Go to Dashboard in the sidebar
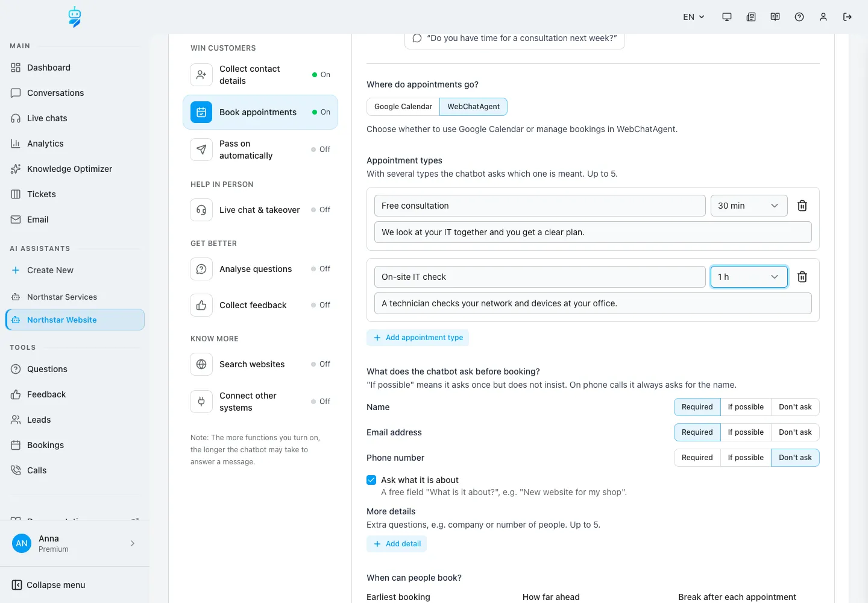Screen dimensions: 868x603 (x=75, y=68)
